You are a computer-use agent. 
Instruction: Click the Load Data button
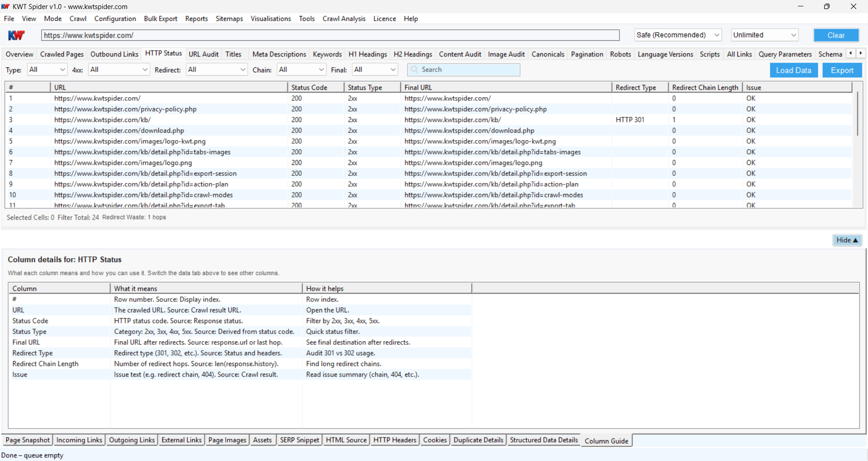pyautogui.click(x=793, y=70)
